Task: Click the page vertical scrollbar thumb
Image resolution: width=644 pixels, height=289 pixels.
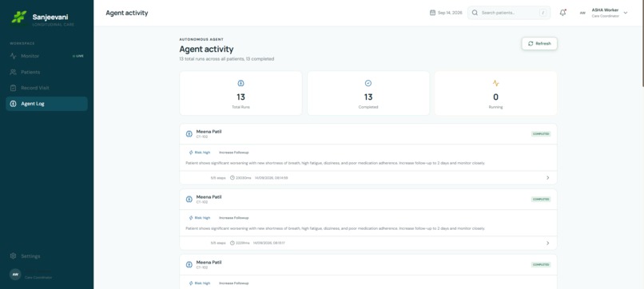Action: click(642, 43)
